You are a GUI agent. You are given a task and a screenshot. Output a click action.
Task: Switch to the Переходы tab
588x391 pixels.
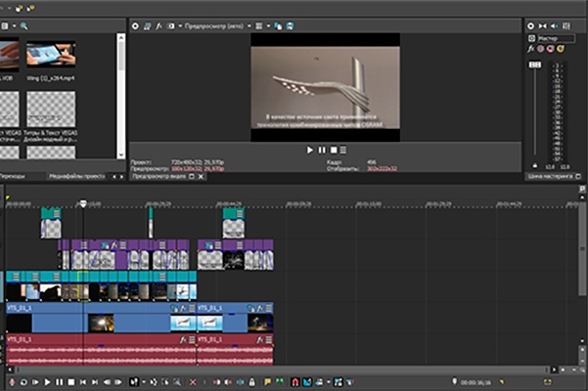tap(13, 176)
